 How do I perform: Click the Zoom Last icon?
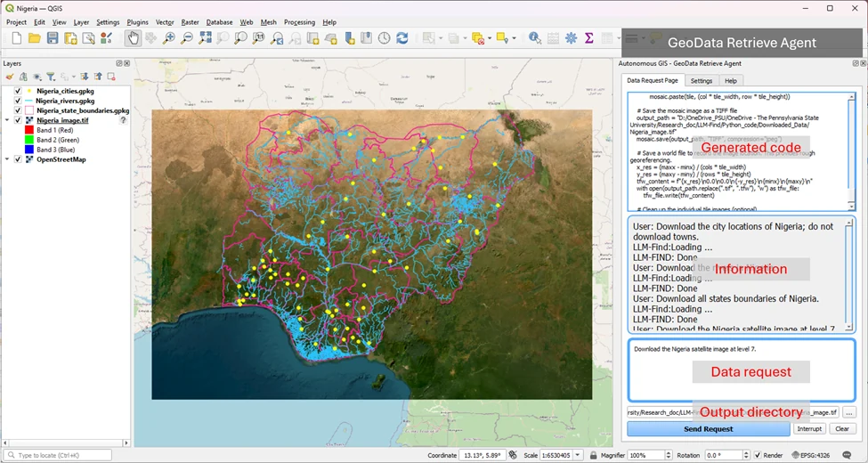[277, 37]
